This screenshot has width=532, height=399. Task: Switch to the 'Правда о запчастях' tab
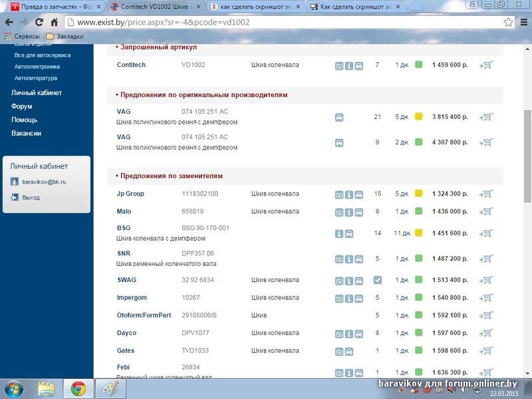pos(52,7)
